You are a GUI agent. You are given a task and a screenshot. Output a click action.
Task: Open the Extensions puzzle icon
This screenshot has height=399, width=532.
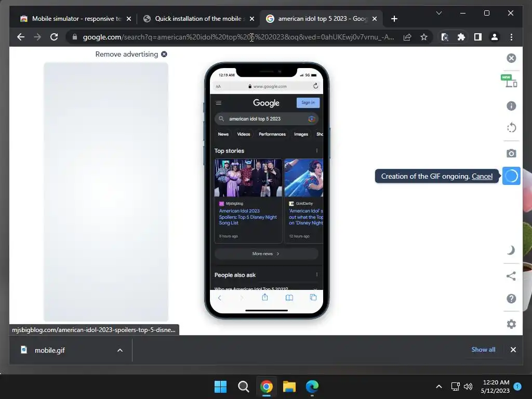pos(461,37)
